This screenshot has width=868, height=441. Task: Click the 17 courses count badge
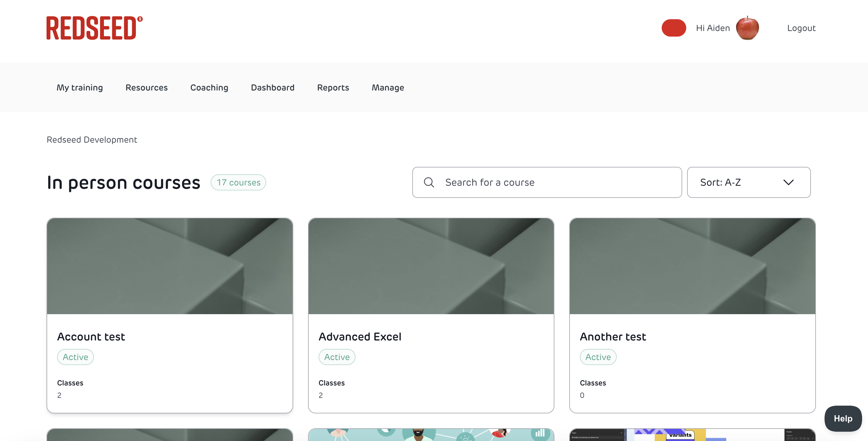(238, 182)
